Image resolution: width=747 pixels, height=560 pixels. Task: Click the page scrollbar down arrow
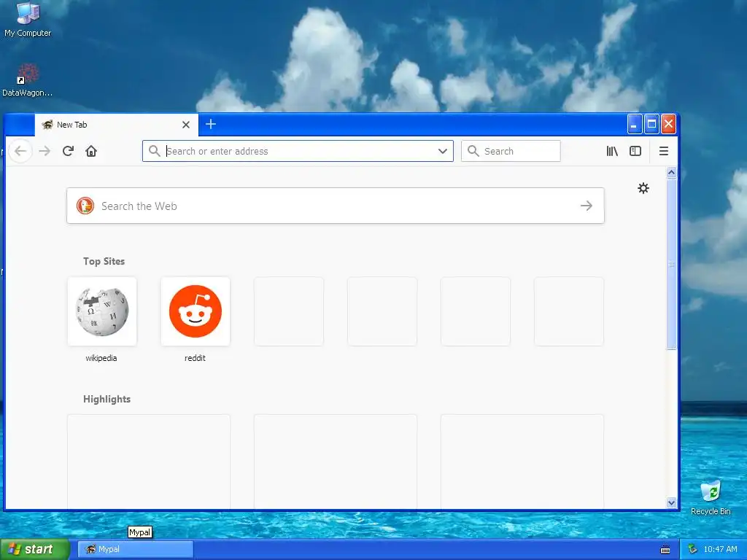point(671,503)
